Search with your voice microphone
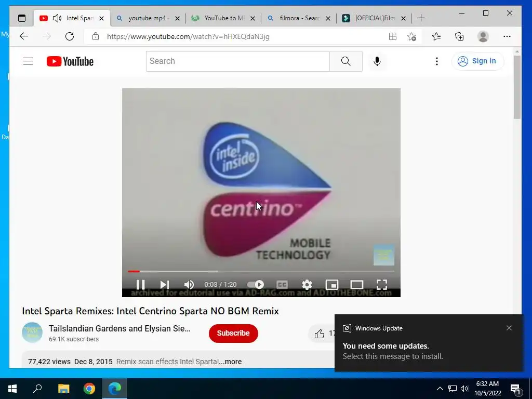The width and height of the screenshot is (532, 399). (x=377, y=61)
